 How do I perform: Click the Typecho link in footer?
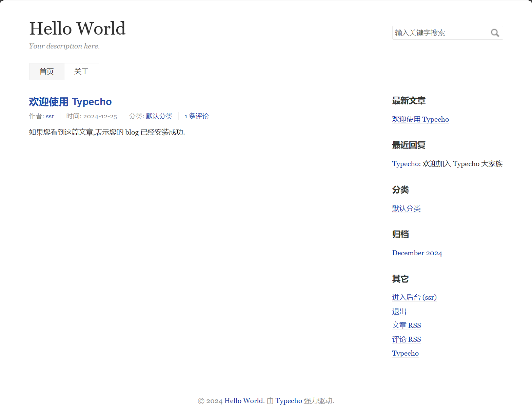click(288, 401)
